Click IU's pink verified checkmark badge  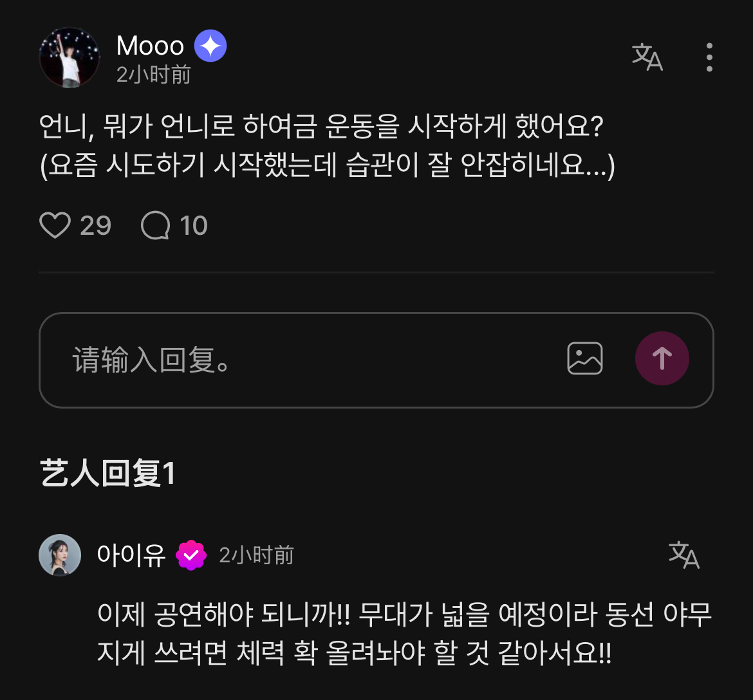189,554
